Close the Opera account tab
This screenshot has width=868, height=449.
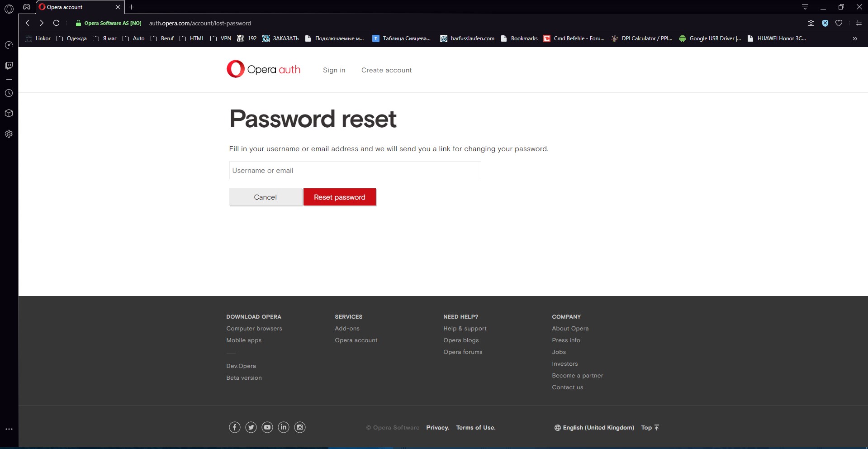[118, 7]
